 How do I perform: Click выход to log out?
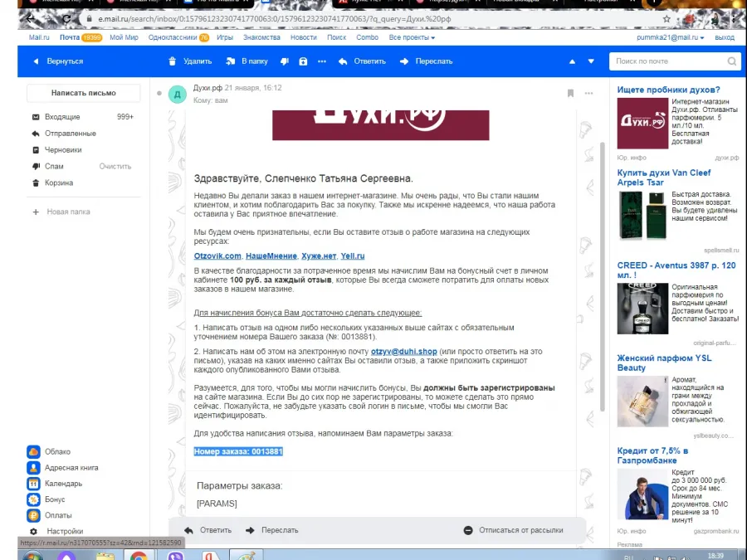[x=725, y=37]
